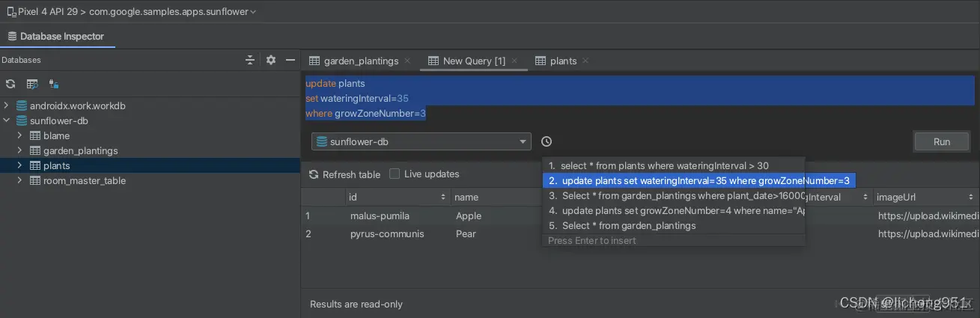Click the Refresh table icon

(x=314, y=174)
